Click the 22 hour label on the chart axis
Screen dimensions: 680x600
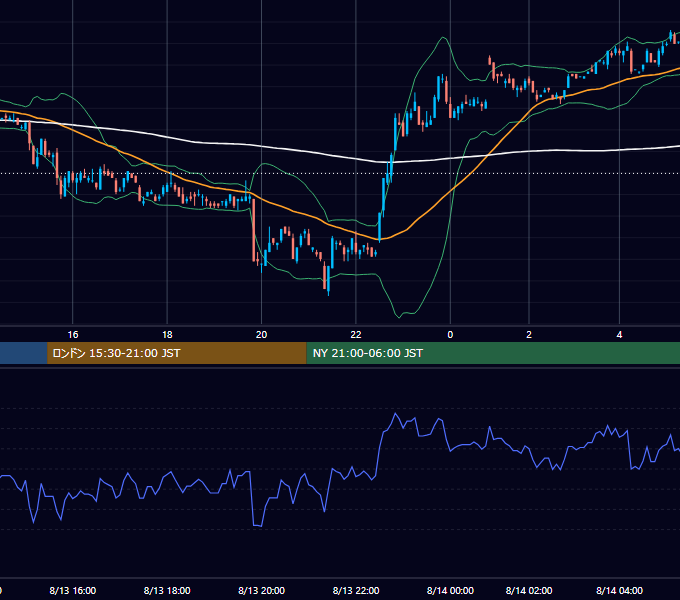pos(356,335)
